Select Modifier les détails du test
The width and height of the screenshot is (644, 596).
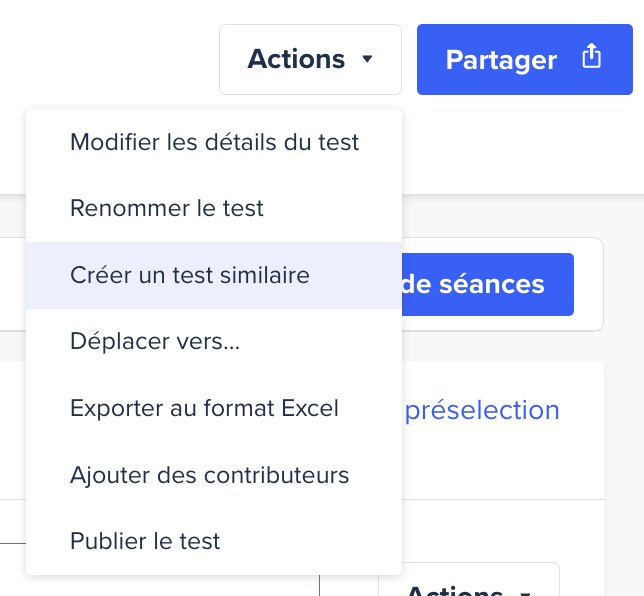[x=214, y=143]
